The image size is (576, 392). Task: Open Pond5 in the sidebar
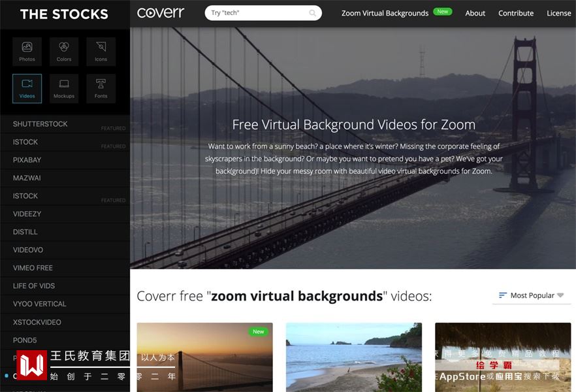(x=65, y=340)
